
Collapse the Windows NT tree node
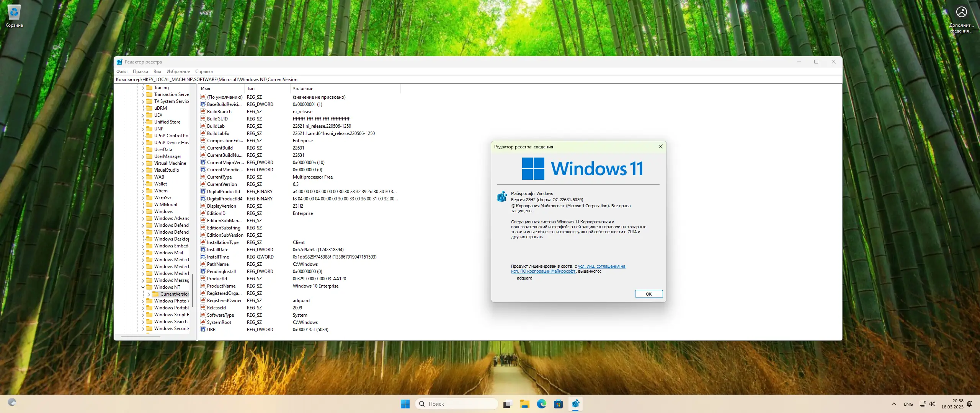(143, 287)
